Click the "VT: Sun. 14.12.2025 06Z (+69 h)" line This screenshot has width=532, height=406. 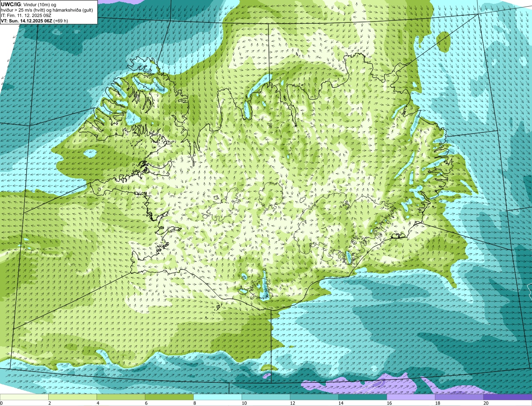(x=34, y=21)
